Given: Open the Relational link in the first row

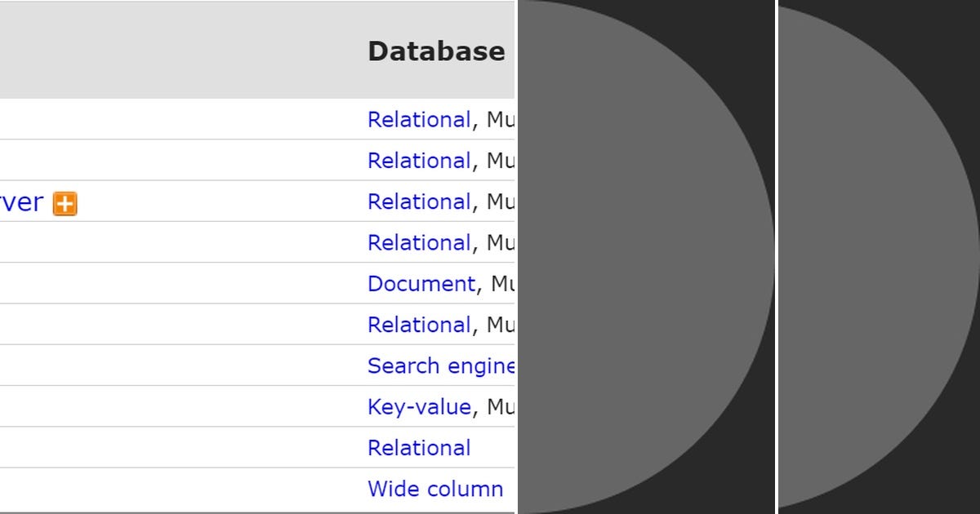Looking at the screenshot, I should [x=418, y=119].
